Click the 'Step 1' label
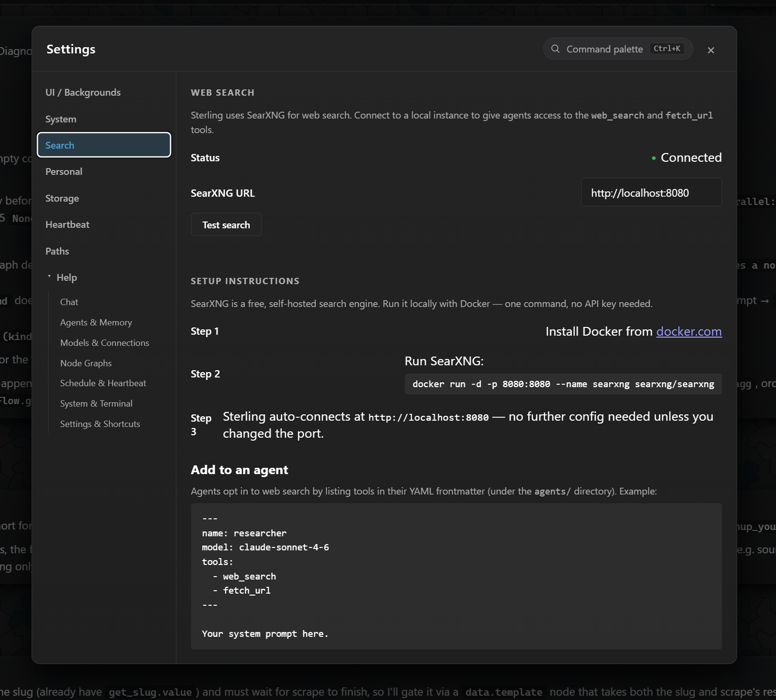Image resolution: width=776 pixels, height=700 pixels. 205,331
